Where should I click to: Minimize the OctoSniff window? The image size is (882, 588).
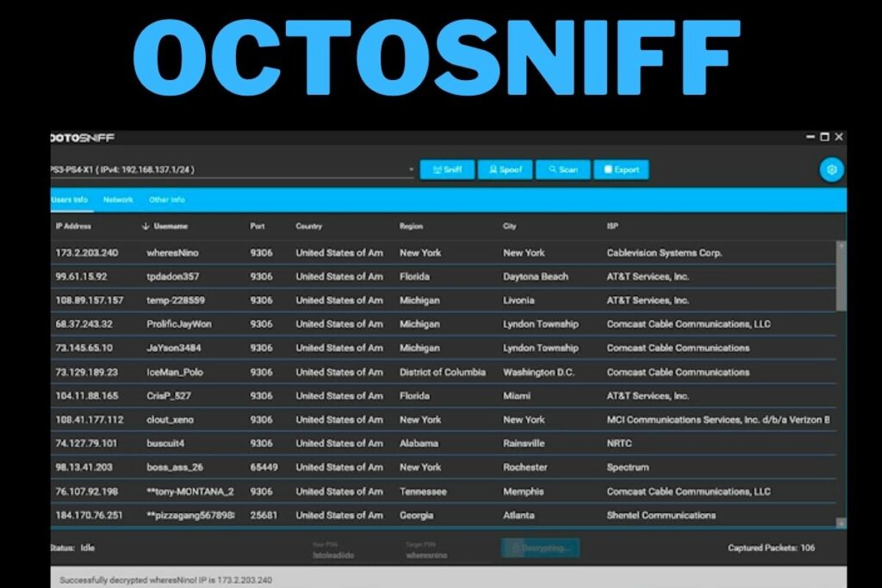(810, 137)
